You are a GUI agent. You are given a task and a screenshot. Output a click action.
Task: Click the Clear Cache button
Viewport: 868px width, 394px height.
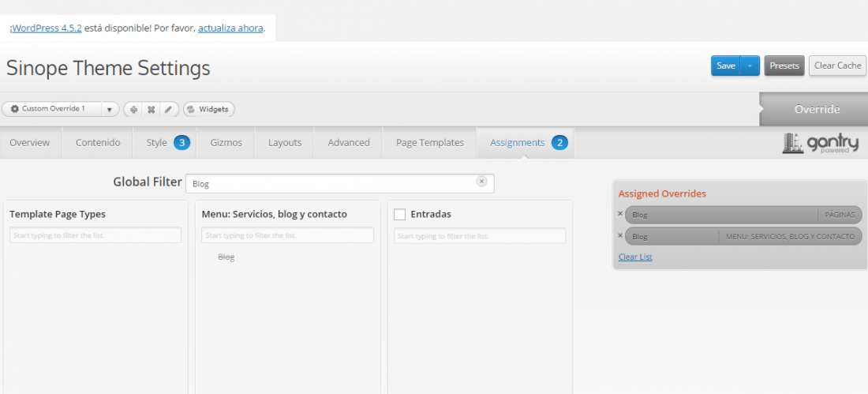837,66
